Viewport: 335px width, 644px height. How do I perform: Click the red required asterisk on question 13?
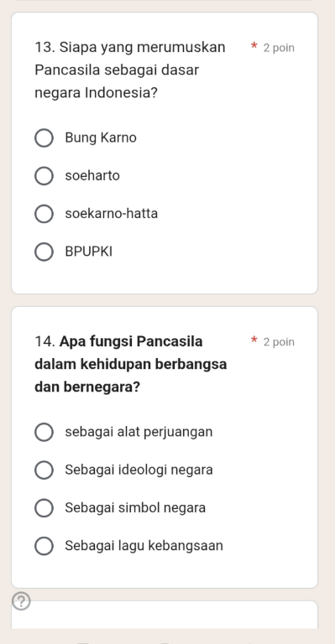(x=254, y=45)
